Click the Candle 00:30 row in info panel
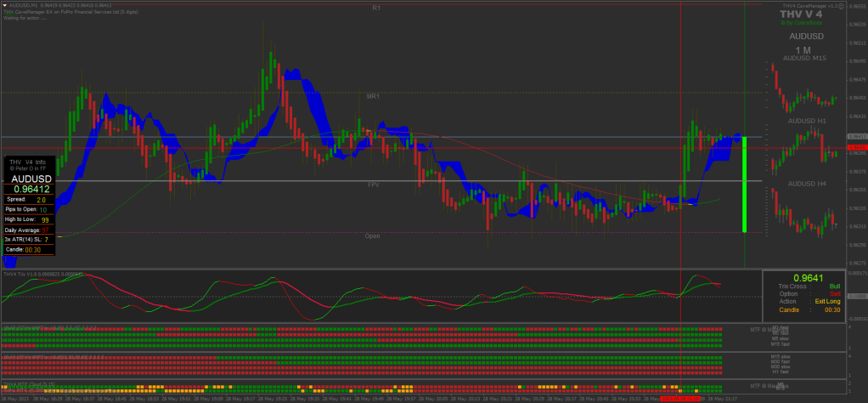 (29, 249)
